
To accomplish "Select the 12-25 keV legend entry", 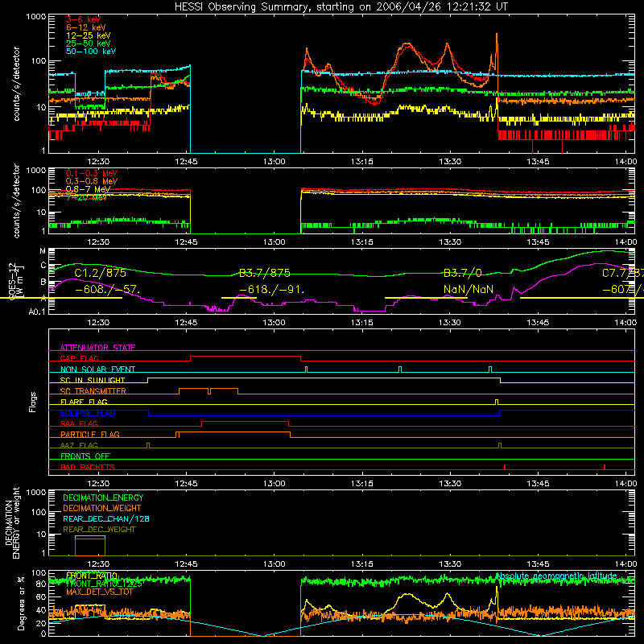I will pyautogui.click(x=89, y=35).
